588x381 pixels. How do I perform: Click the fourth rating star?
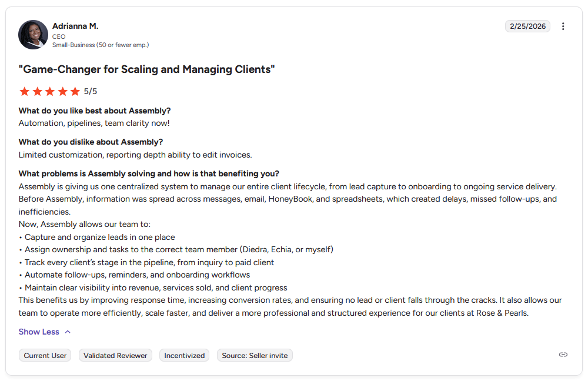62,91
